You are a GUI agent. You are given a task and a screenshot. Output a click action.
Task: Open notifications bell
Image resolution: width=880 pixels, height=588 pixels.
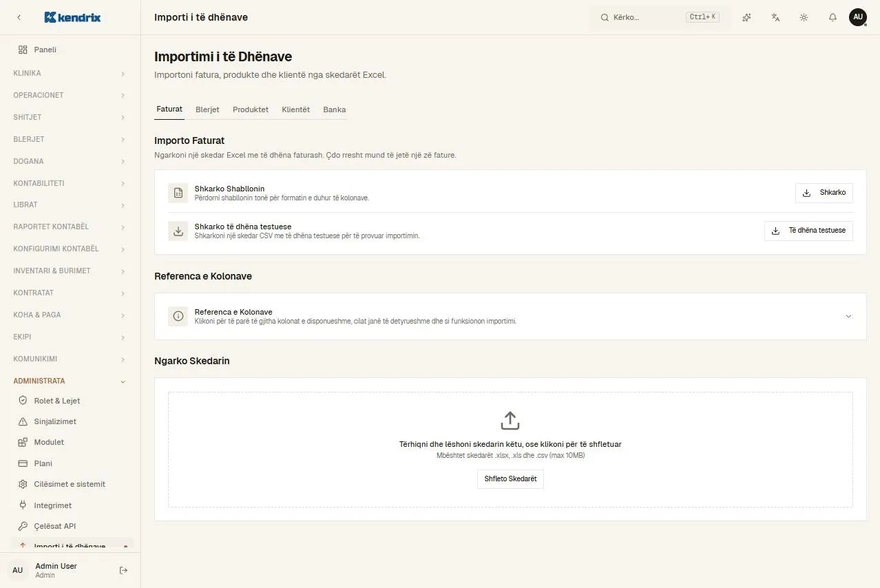(832, 17)
